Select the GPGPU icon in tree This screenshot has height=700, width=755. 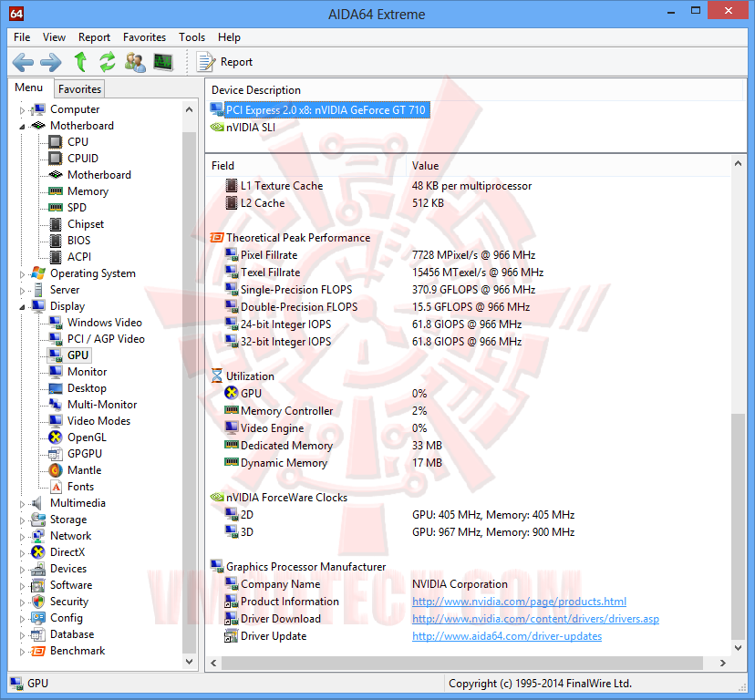56,454
